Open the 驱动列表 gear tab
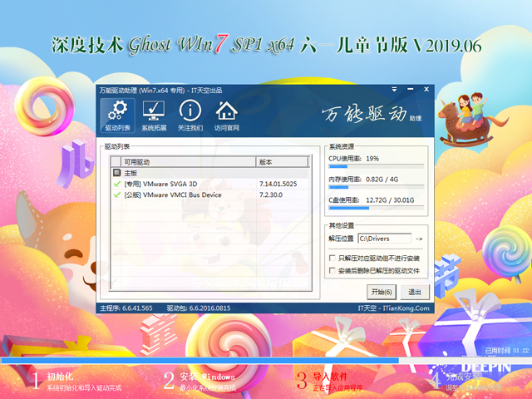 (117, 116)
